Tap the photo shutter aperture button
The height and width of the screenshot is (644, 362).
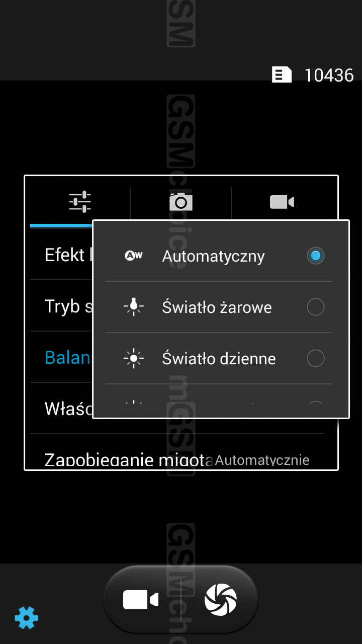click(221, 600)
